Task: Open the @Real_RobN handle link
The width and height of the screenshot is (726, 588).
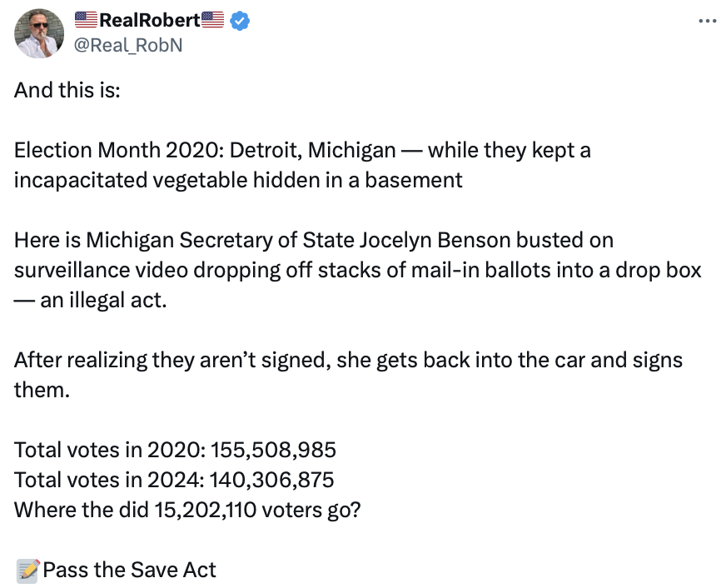Action: [x=129, y=45]
